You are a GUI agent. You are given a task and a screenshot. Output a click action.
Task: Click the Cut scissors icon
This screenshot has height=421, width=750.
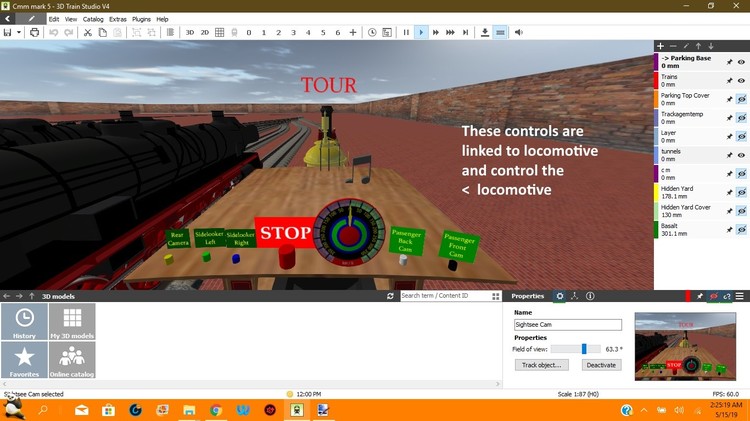pos(88,33)
